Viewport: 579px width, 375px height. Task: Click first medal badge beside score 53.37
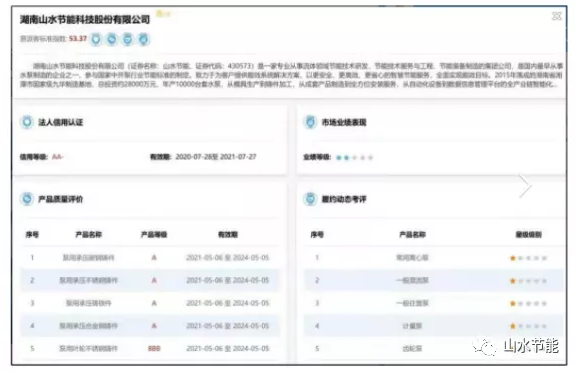coord(96,39)
